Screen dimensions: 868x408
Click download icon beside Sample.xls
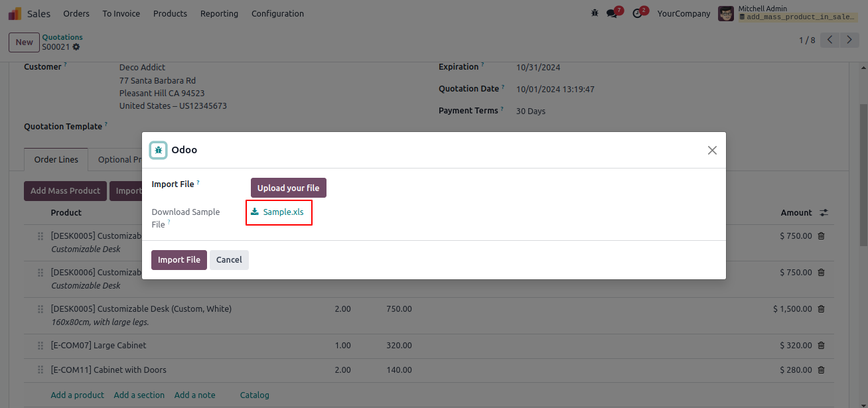255,212
